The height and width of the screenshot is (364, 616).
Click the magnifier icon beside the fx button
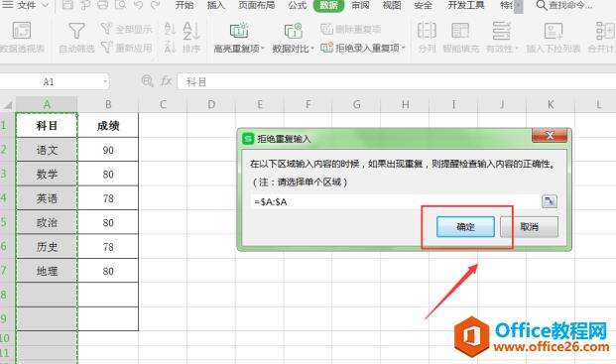pyautogui.click(x=147, y=81)
